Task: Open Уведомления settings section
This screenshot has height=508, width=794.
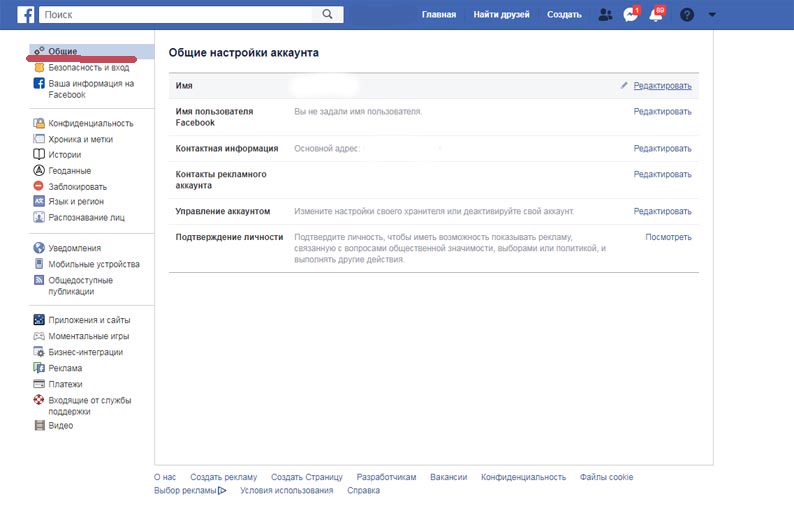Action: 74,248
